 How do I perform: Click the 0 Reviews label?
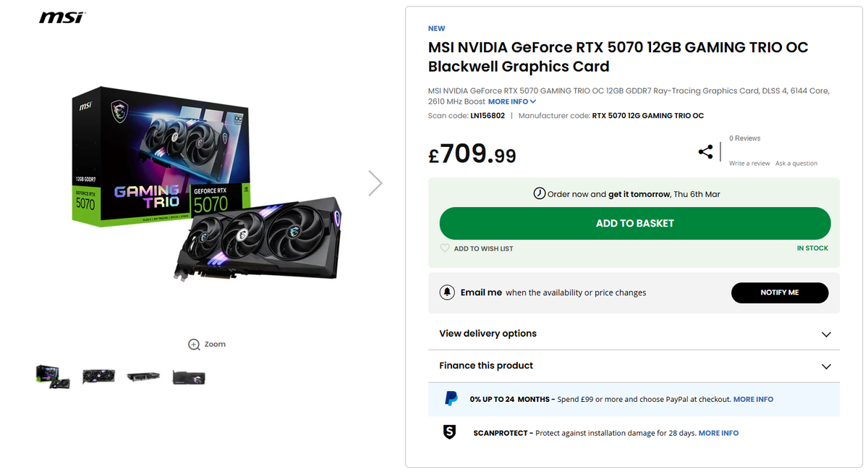[x=744, y=138]
